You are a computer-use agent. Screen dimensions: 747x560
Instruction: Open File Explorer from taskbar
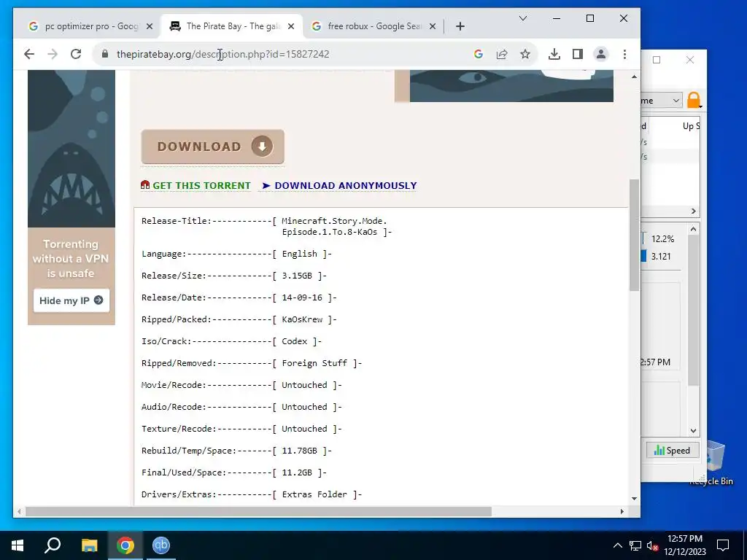click(89, 545)
